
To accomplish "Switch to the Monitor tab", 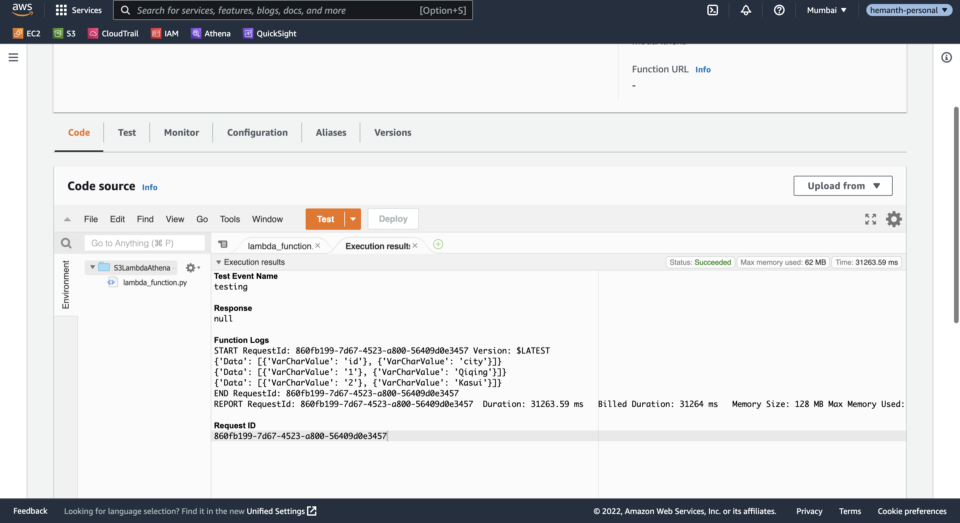I will (181, 132).
